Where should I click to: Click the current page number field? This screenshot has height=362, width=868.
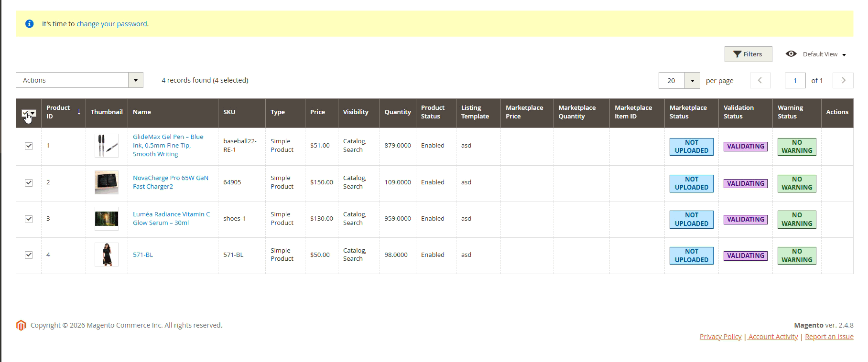tap(795, 81)
